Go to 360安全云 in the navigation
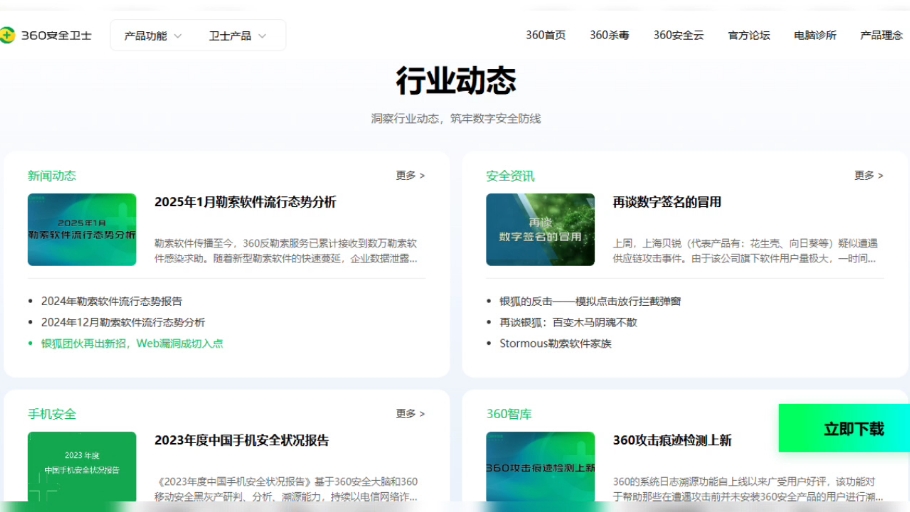The image size is (910, 512). 678,35
